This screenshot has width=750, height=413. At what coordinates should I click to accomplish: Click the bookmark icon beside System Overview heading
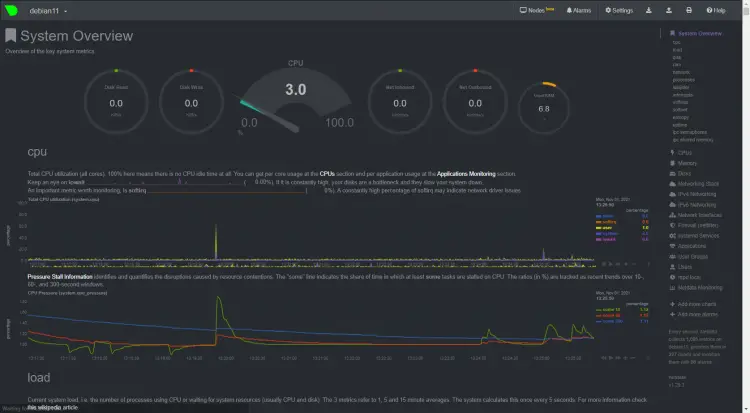(x=11, y=35)
